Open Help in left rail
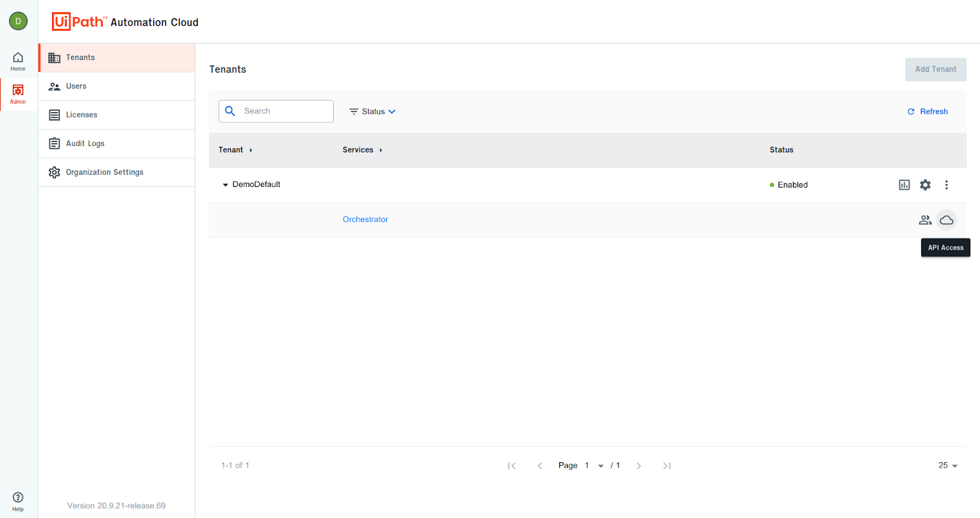The height and width of the screenshot is (518, 980). 18,501
